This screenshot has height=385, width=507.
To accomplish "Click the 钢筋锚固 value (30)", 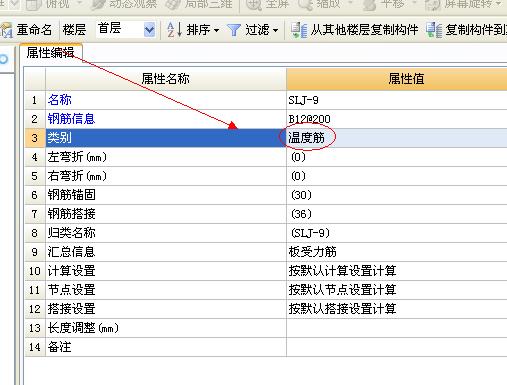I will (301, 195).
